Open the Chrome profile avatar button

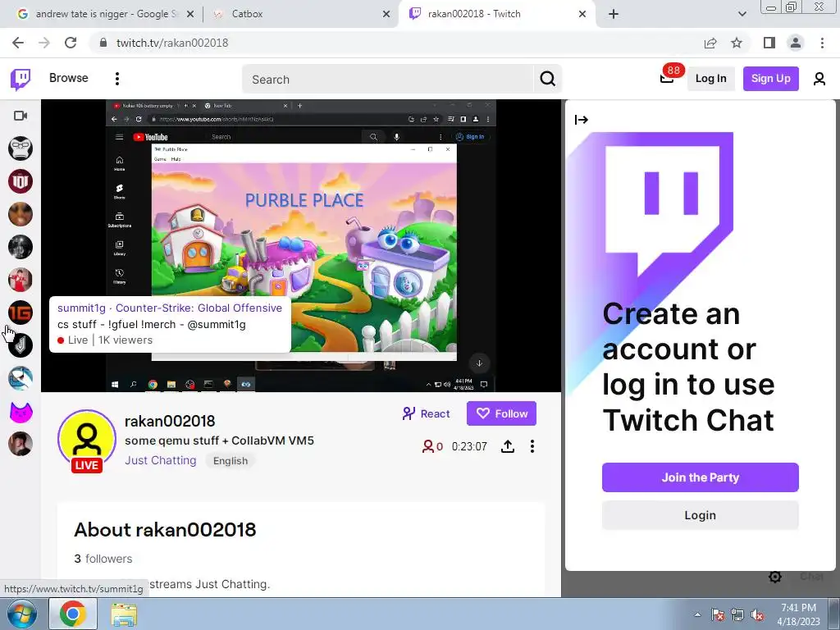pyautogui.click(x=796, y=43)
